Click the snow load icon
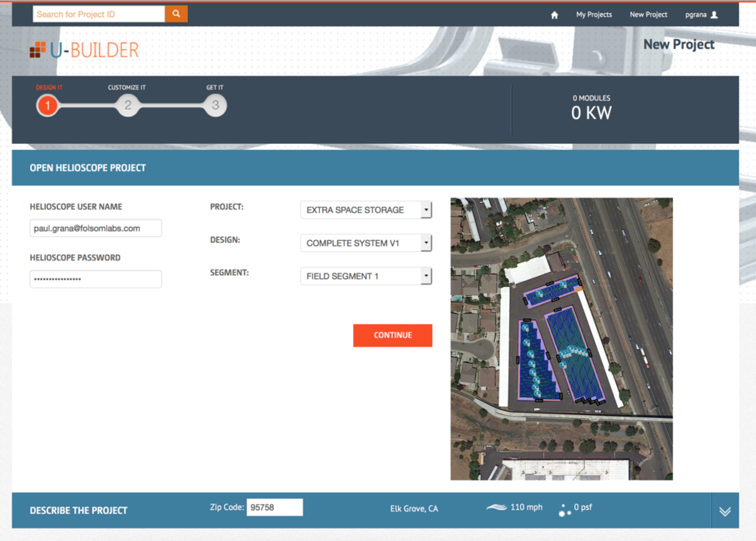756x541 pixels. (x=564, y=510)
